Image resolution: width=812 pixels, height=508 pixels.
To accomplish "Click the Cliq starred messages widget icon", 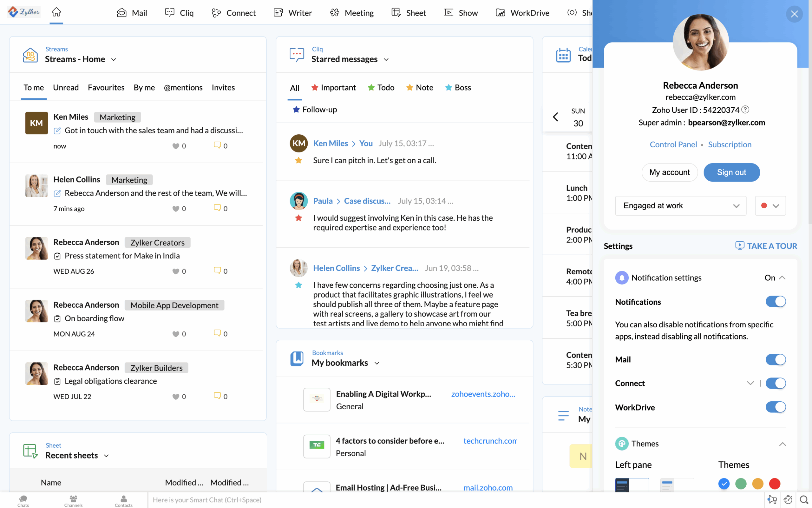I will pos(297,55).
